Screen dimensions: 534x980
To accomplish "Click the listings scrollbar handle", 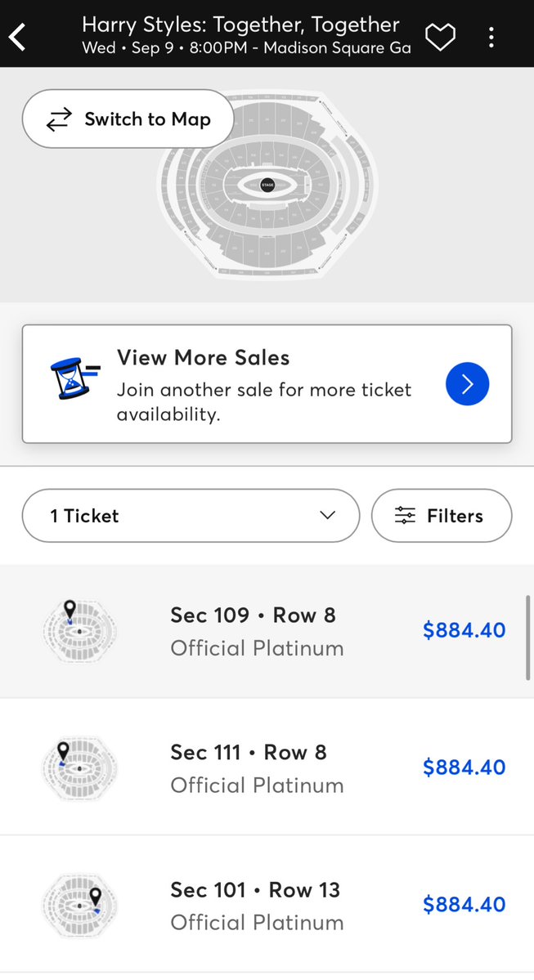I will coord(527,637).
